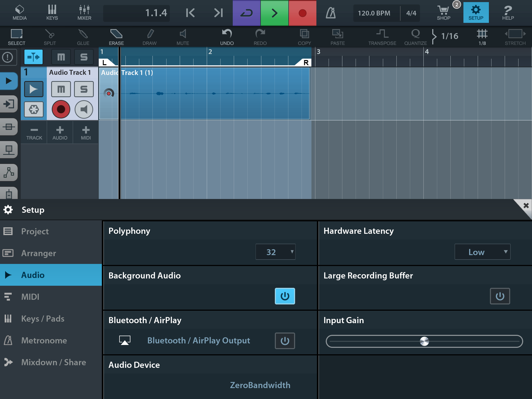Open the MIDI setup section
Viewport: 532px width, 399px height.
click(51, 297)
